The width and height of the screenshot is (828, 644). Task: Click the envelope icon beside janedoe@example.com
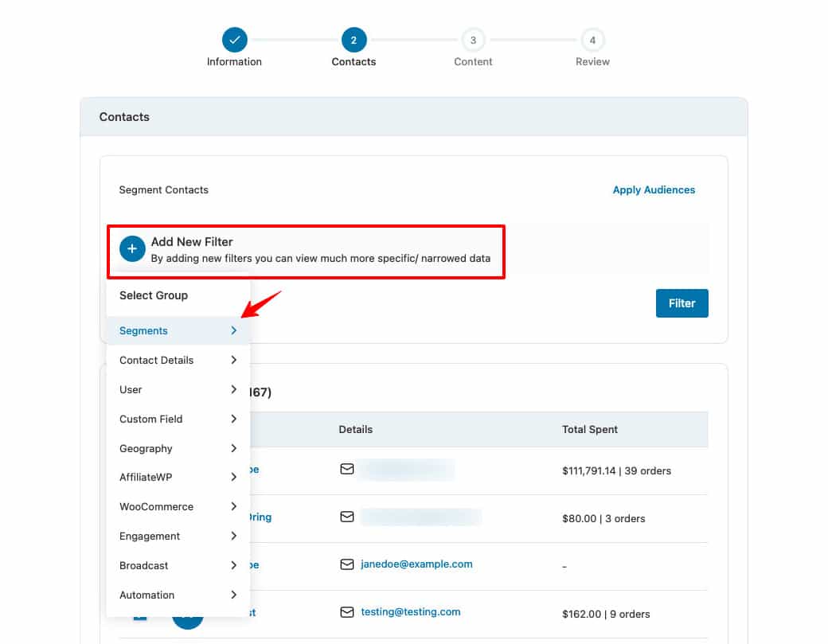coord(347,564)
